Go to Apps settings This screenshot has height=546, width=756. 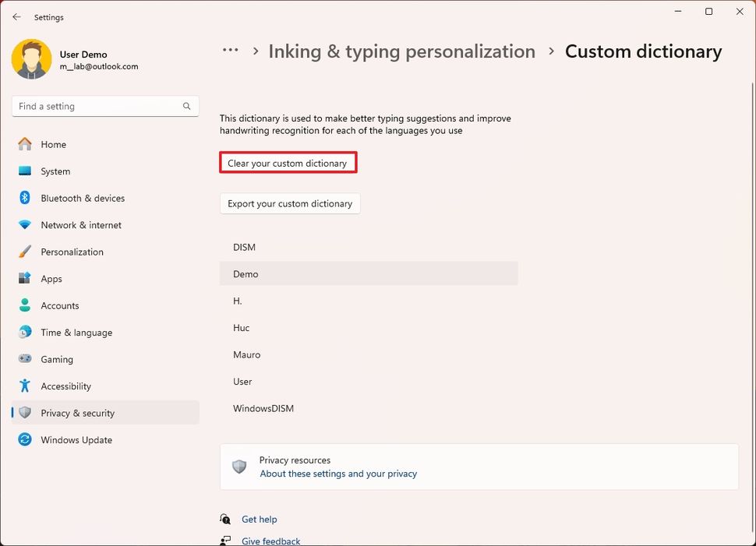click(51, 279)
